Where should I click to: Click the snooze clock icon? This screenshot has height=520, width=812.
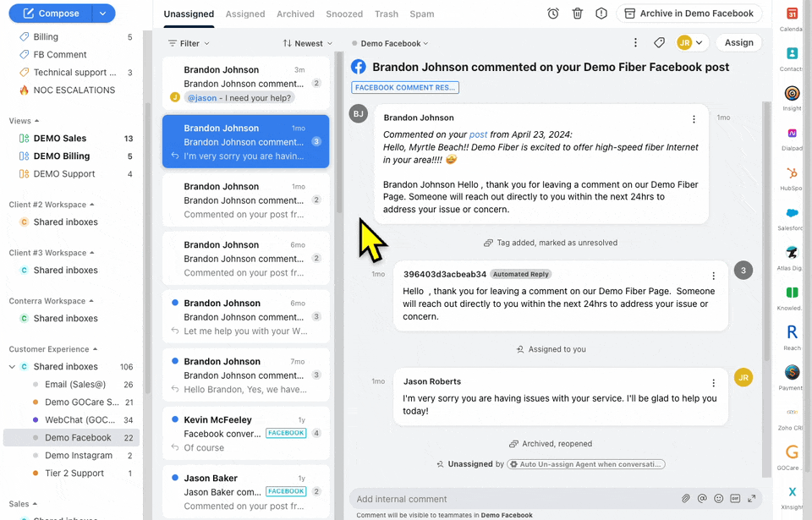click(x=553, y=14)
